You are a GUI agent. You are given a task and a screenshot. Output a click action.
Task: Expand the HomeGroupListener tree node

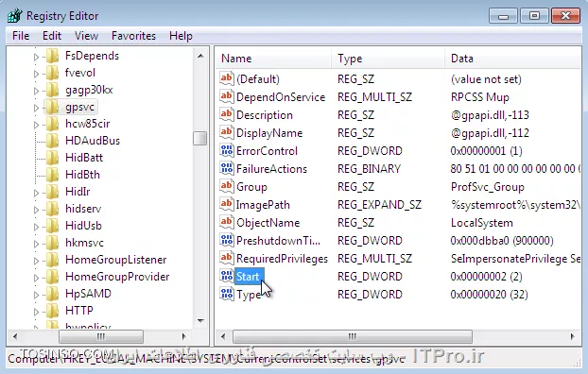coord(36,261)
